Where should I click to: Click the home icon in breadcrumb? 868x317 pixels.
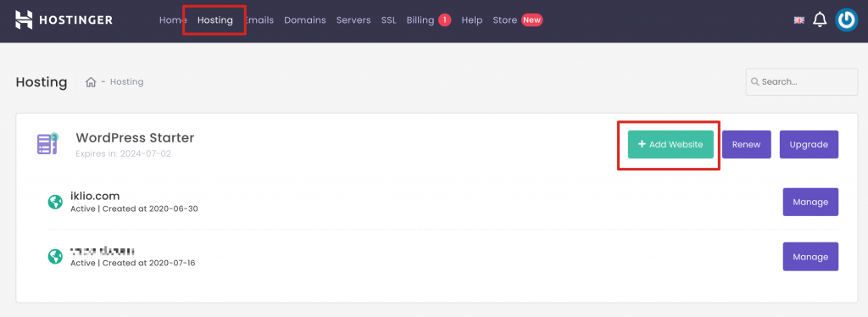[91, 82]
